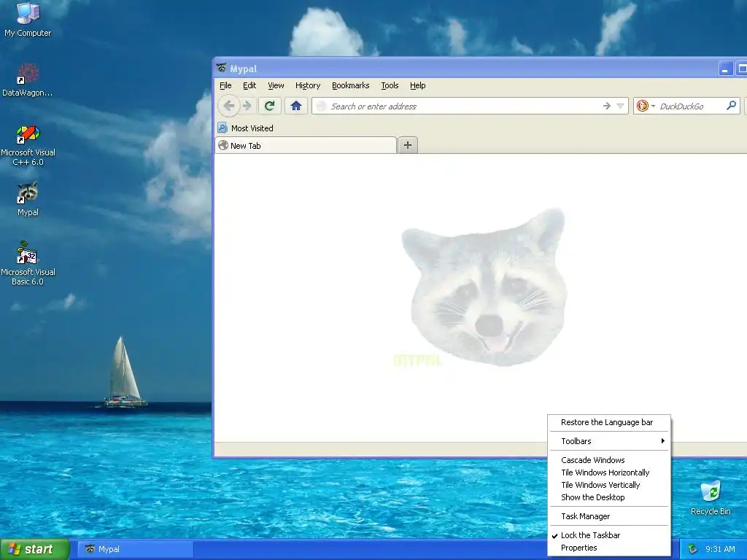Viewport: 747px width, 560px height.
Task: Click the Mypal taskbar button
Action: (135, 549)
